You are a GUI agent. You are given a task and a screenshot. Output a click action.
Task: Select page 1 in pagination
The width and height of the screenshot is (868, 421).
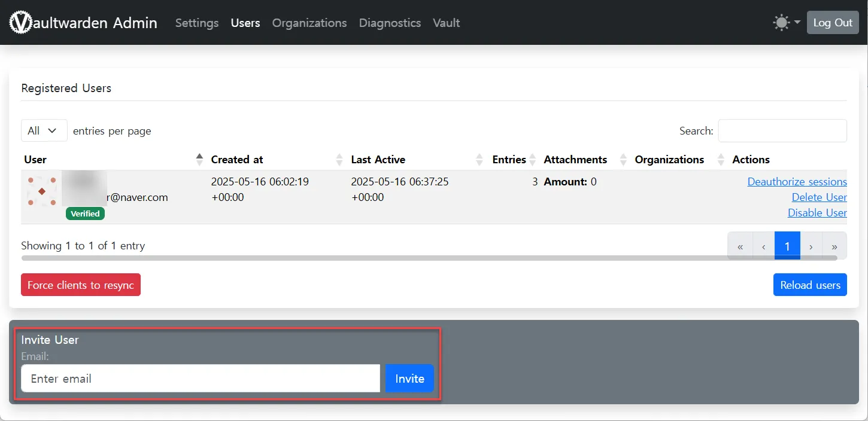[787, 246]
